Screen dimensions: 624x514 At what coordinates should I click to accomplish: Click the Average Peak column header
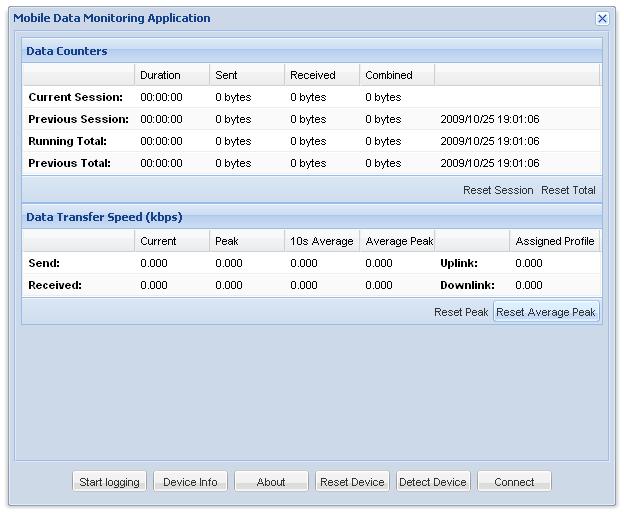397,241
